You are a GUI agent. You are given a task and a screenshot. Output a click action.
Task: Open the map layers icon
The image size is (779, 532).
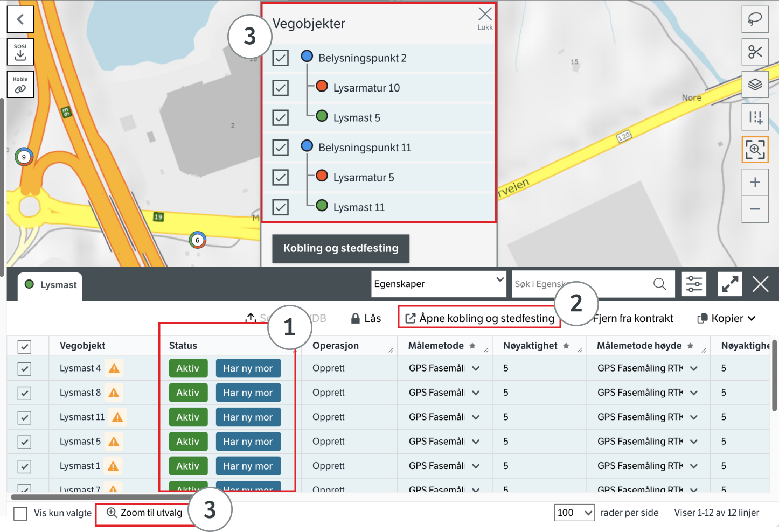click(x=755, y=85)
